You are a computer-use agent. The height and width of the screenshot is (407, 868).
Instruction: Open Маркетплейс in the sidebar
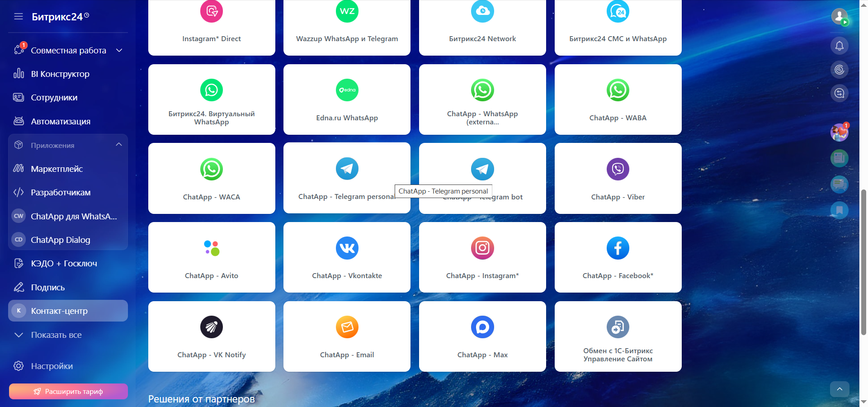coord(57,169)
